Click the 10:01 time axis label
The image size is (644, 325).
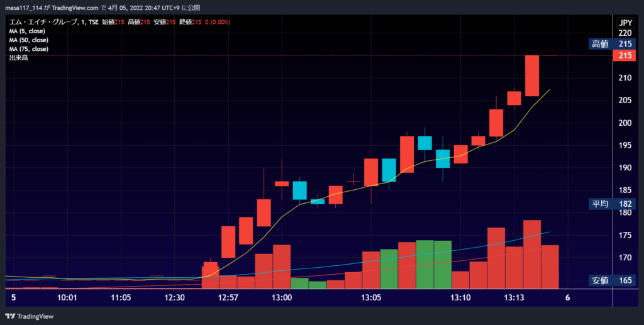(x=67, y=298)
